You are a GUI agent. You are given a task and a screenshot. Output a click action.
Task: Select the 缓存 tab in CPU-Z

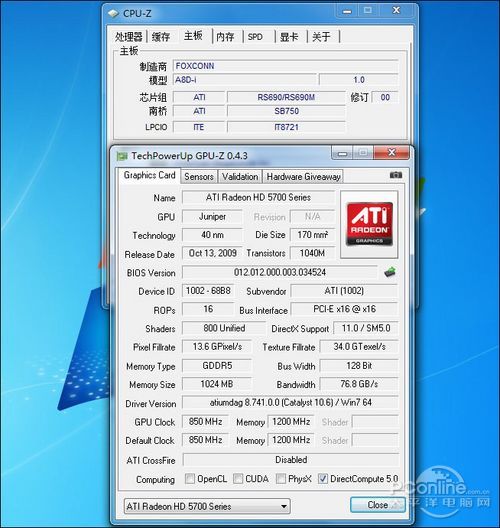pyautogui.click(x=161, y=36)
